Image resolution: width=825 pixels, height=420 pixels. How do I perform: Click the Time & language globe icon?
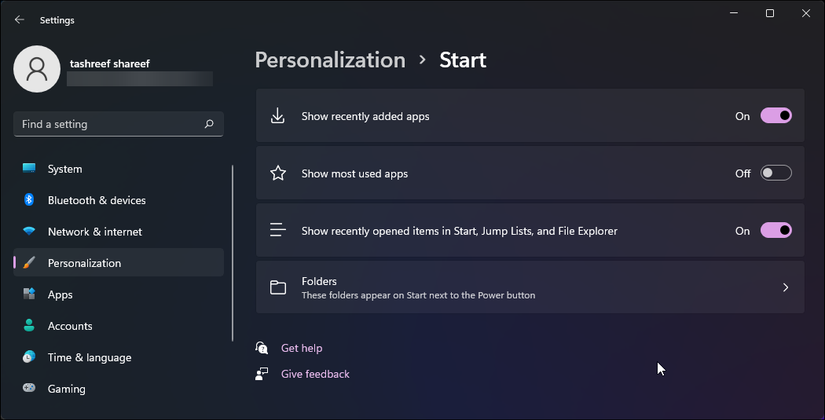click(x=29, y=357)
